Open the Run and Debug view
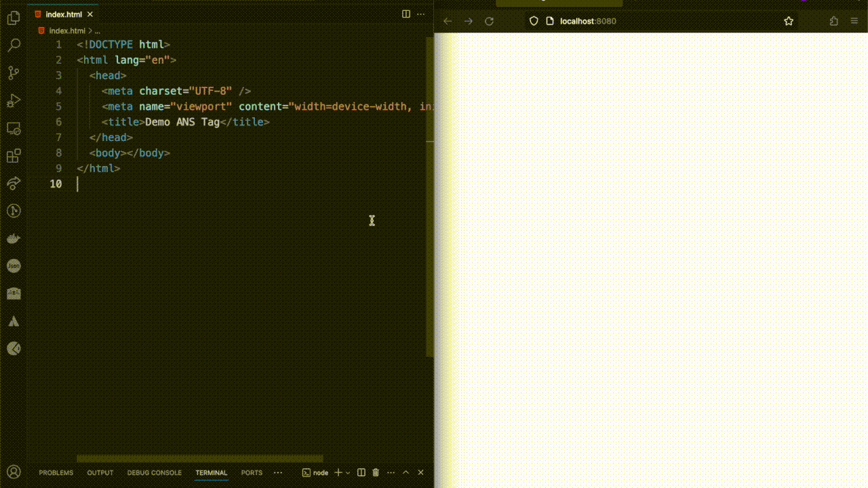Viewport: 868px width, 488px height. 14,101
